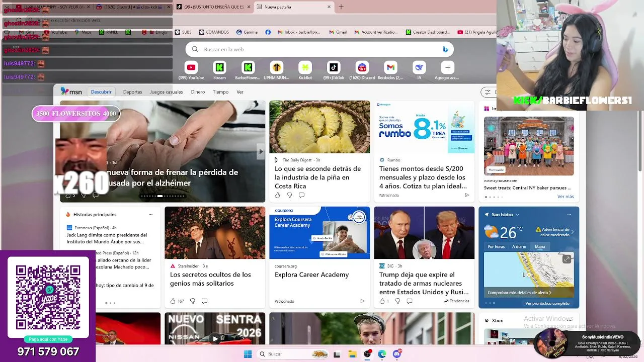Open File Explorer from the taskbar
This screenshot has width=644, height=362.
tap(352, 354)
